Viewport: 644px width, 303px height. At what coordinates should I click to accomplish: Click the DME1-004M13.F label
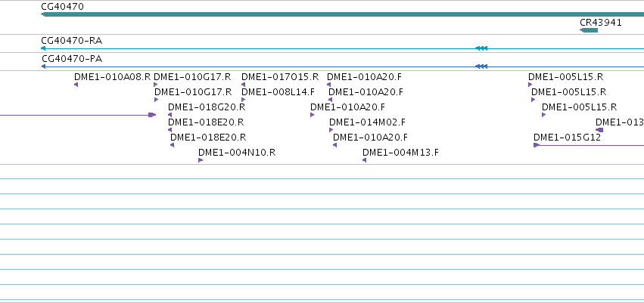point(400,153)
